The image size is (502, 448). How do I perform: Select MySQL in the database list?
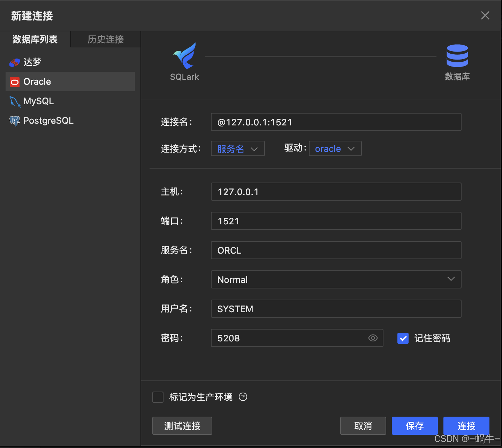(70, 101)
